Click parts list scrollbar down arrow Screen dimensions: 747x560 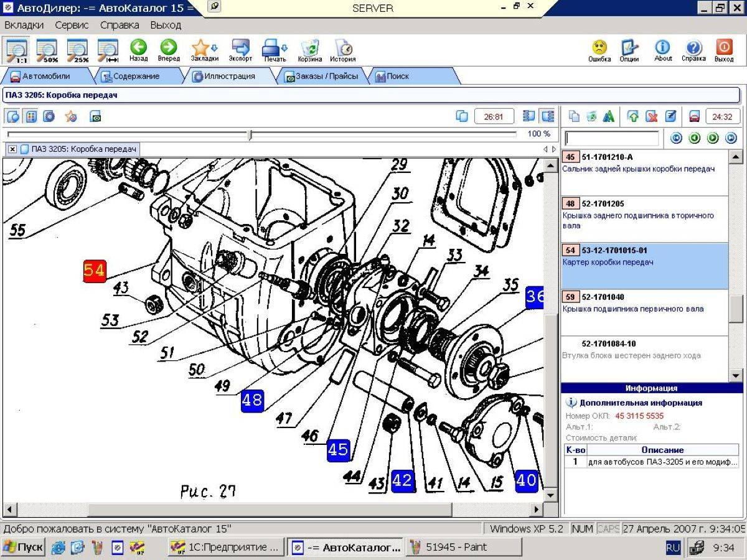pos(736,376)
